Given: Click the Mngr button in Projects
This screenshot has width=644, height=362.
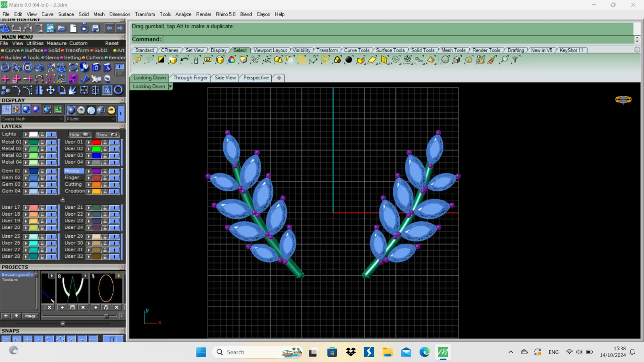Looking at the screenshot, I should pyautogui.click(x=30, y=316).
